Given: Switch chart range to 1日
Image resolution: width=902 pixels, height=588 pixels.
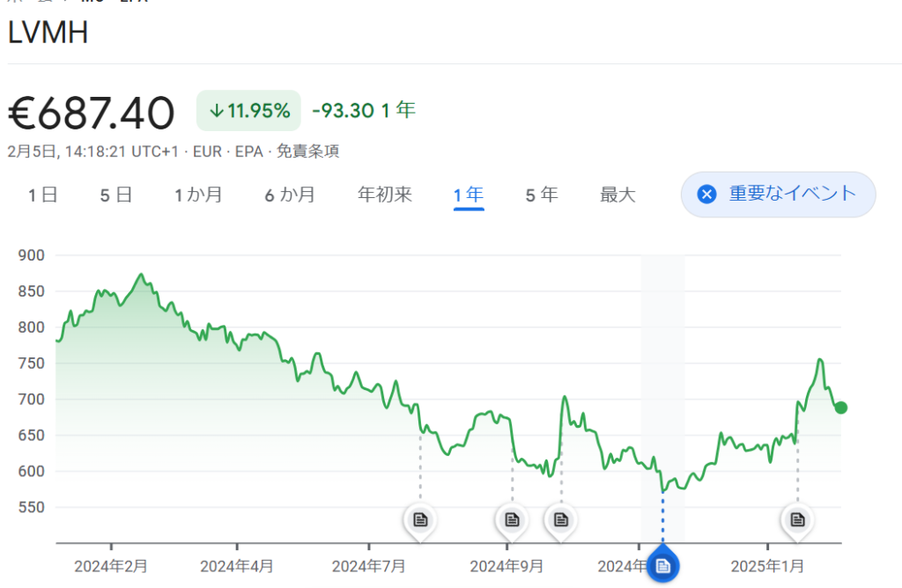Looking at the screenshot, I should (42, 195).
